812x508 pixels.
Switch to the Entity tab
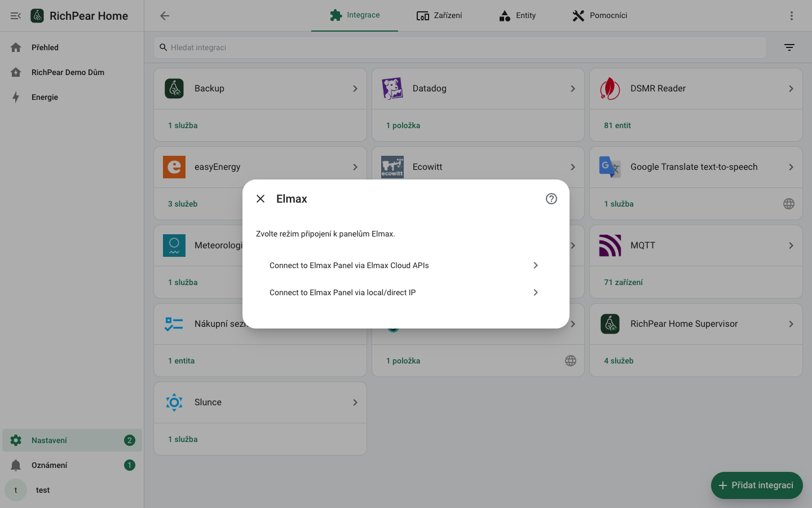[518, 15]
